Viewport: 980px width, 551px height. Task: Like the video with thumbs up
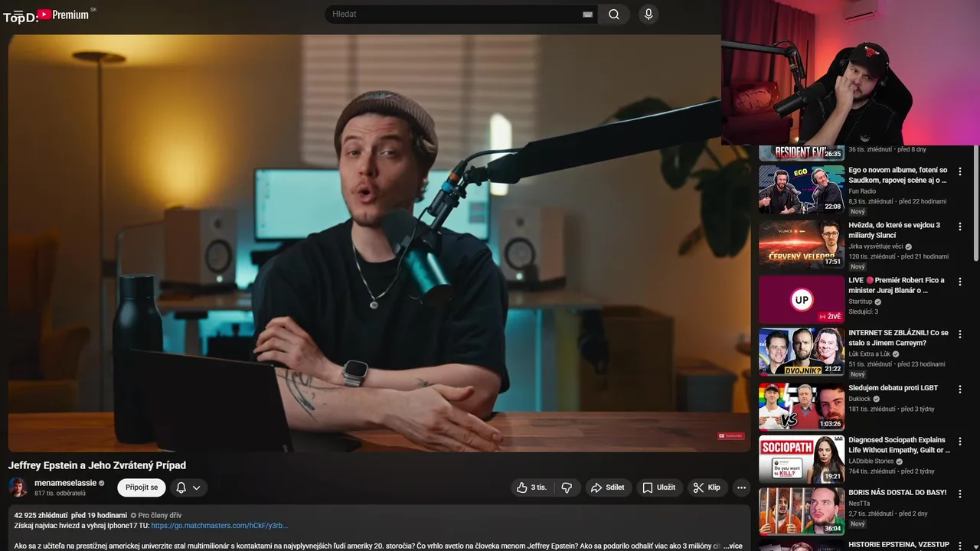(531, 487)
